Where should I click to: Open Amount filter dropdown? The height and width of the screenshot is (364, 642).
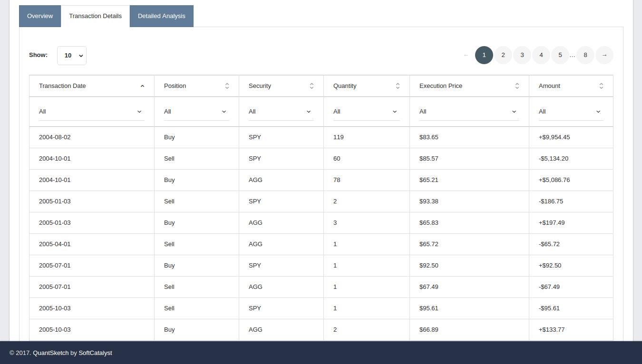click(x=571, y=112)
